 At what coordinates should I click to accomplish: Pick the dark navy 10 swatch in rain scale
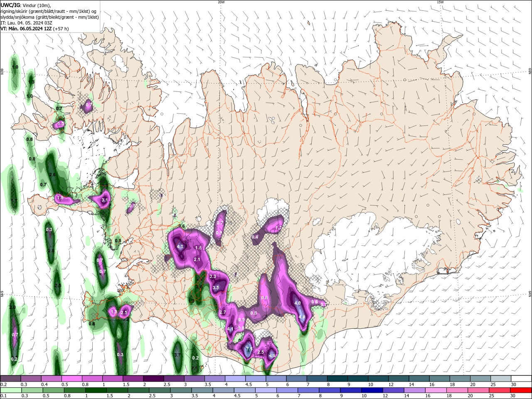pyautogui.click(x=372, y=390)
